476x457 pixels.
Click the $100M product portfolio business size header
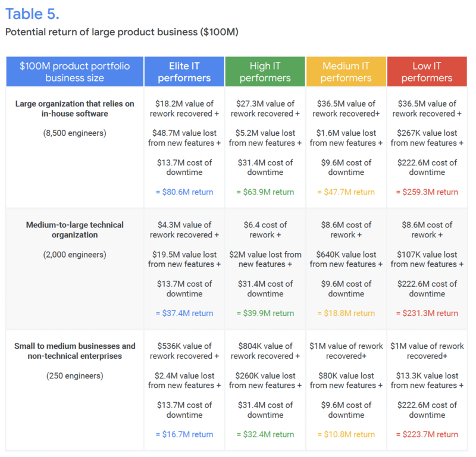coord(75,71)
